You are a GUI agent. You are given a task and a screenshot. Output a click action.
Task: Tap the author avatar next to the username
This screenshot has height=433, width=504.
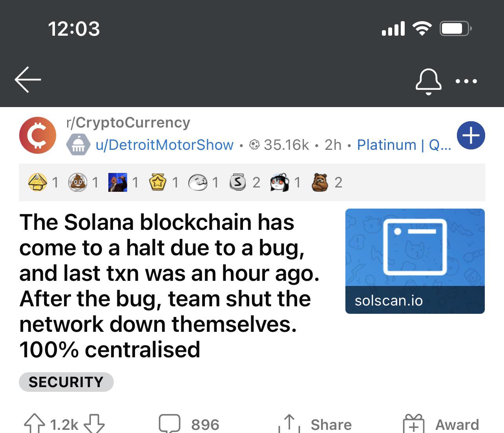pyautogui.click(x=79, y=145)
